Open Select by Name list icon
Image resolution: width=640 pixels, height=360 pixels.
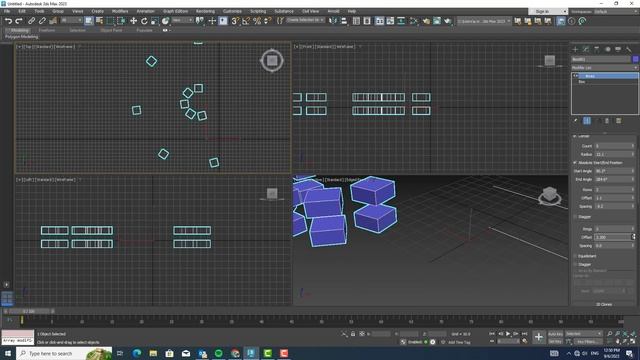[99, 21]
